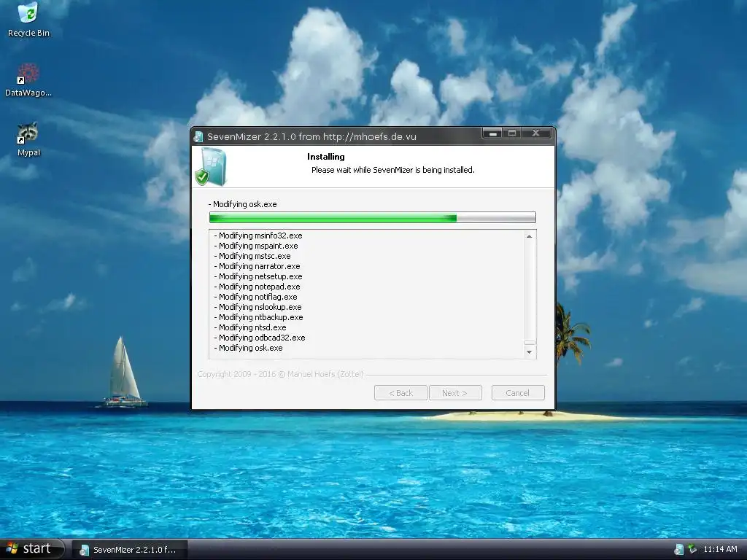Click the maximize button of SevenMizer window

coord(513,133)
